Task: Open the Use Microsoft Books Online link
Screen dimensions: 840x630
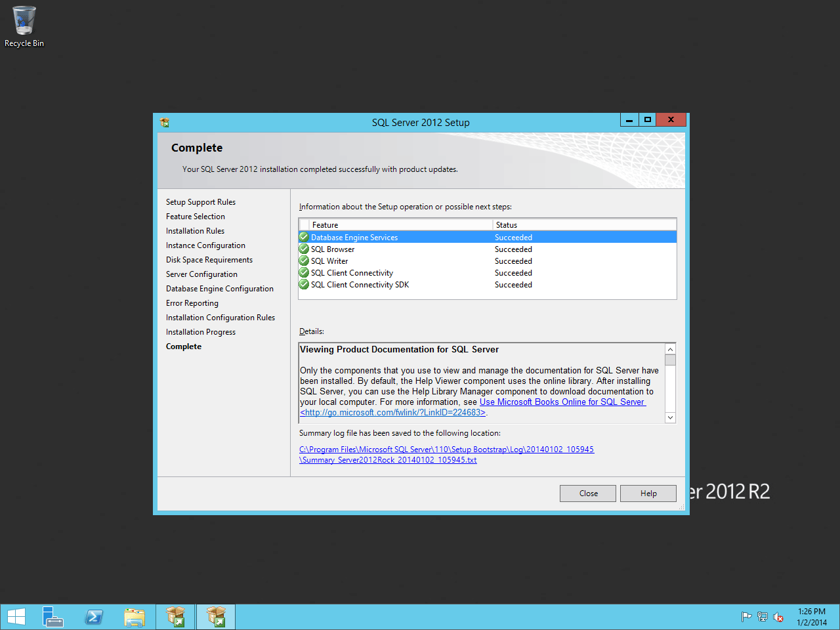Action: 562,402
